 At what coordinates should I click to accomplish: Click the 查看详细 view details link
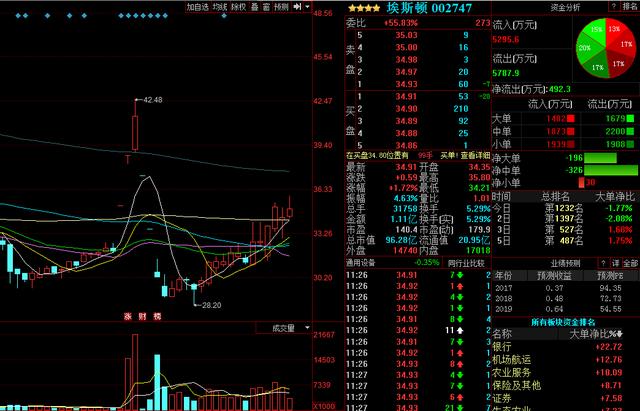coord(475,156)
